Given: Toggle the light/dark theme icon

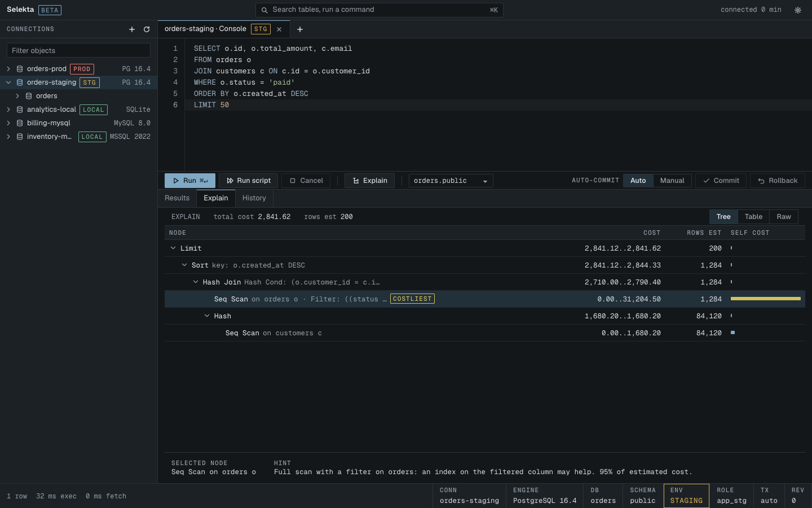Looking at the screenshot, I should [x=798, y=10].
